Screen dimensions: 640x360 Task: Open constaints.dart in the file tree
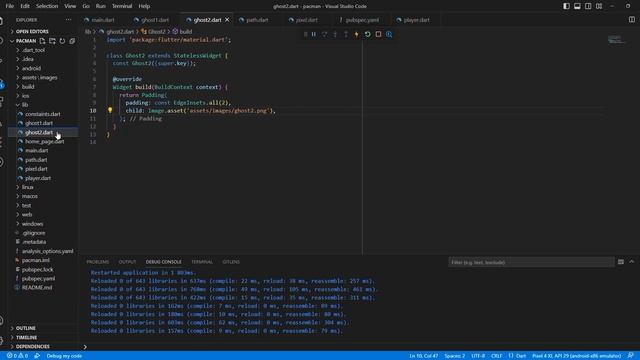42,114
